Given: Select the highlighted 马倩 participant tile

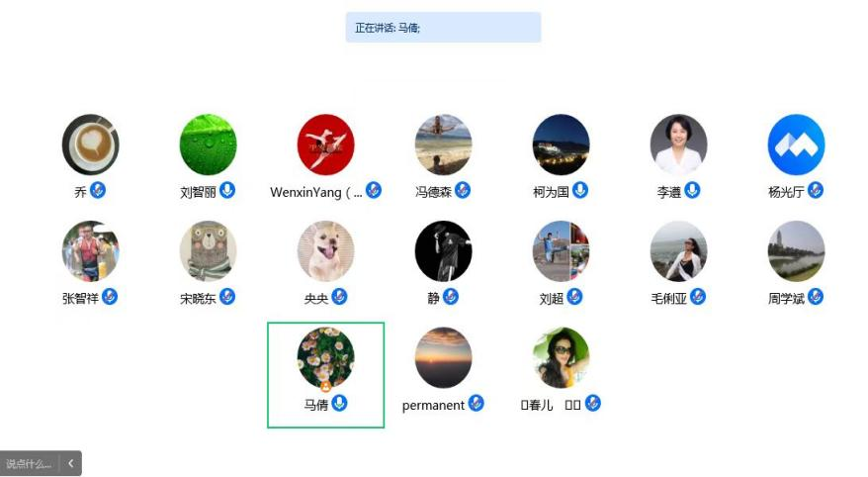Looking at the screenshot, I should pos(325,375).
